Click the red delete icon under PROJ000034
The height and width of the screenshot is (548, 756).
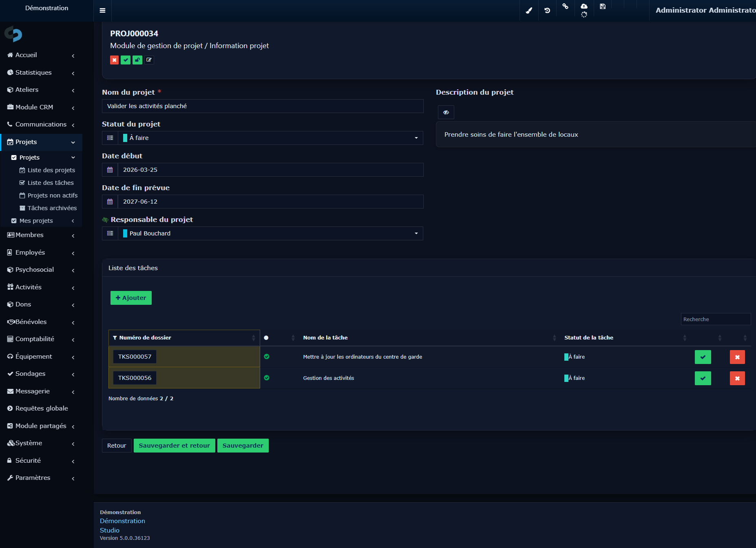point(114,60)
